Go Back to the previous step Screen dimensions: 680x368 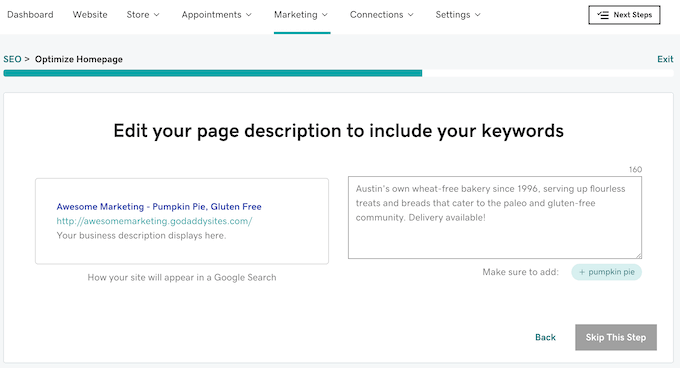point(545,337)
